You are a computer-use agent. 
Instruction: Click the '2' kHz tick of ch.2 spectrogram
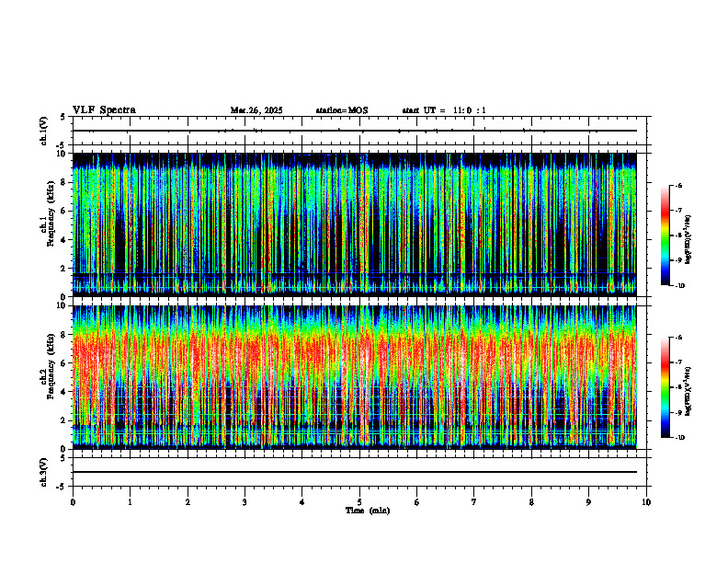64,420
